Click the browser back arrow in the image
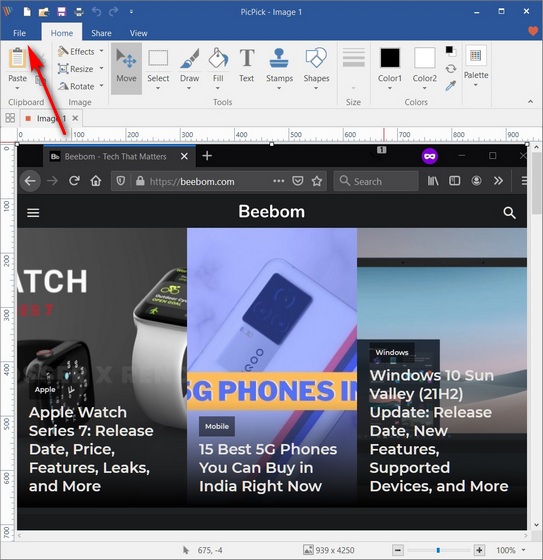Image resolution: width=543 pixels, height=560 pixels. tap(30, 181)
